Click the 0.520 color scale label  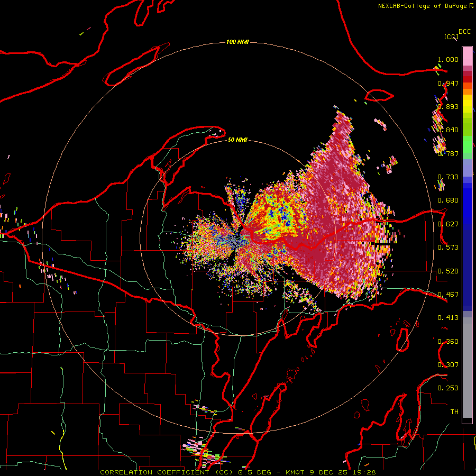click(x=448, y=271)
